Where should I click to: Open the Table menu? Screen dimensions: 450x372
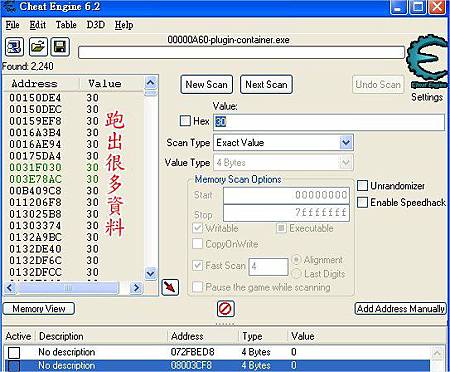[66, 25]
